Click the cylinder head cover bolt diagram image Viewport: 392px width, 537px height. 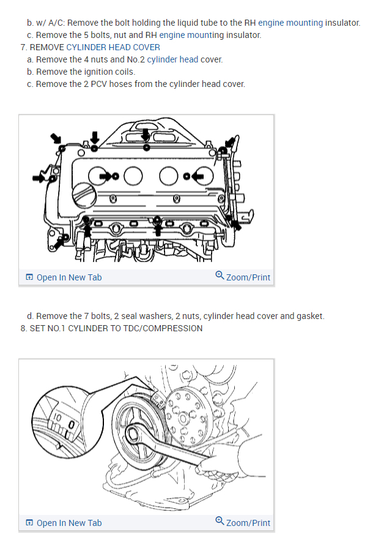click(x=146, y=192)
